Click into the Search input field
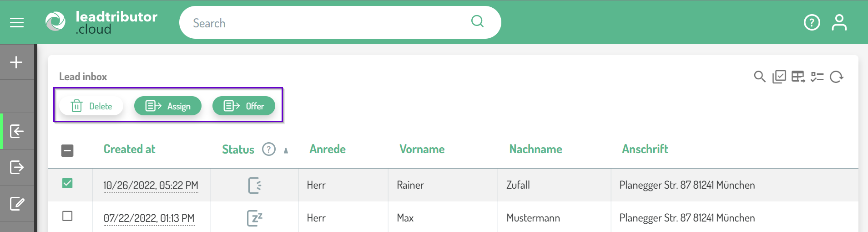The width and height of the screenshot is (868, 232). coord(328,23)
